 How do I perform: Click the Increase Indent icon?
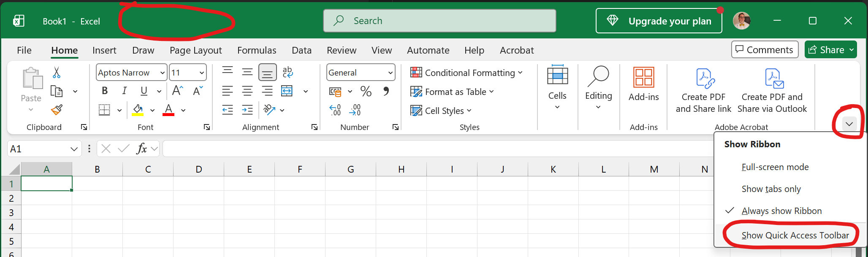click(x=247, y=110)
